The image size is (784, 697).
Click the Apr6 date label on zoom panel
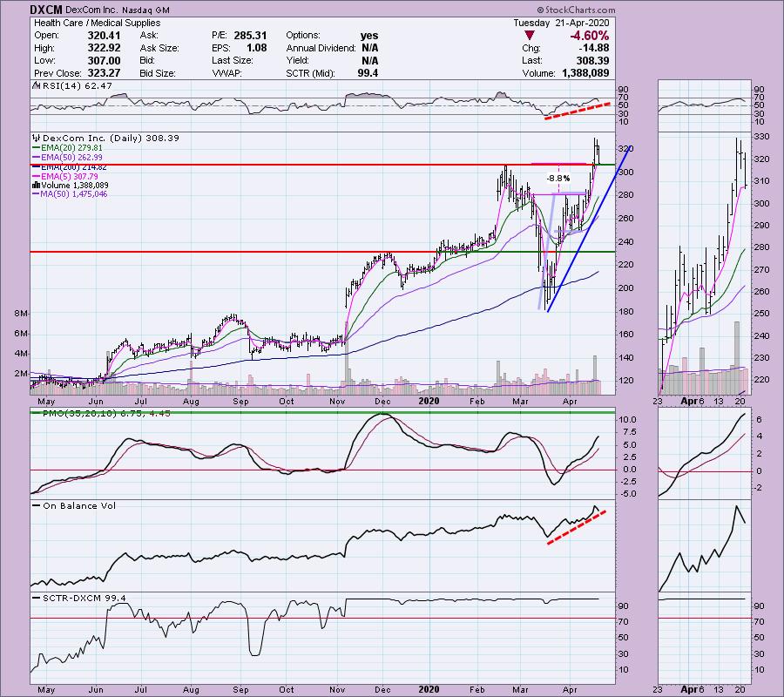tap(693, 401)
